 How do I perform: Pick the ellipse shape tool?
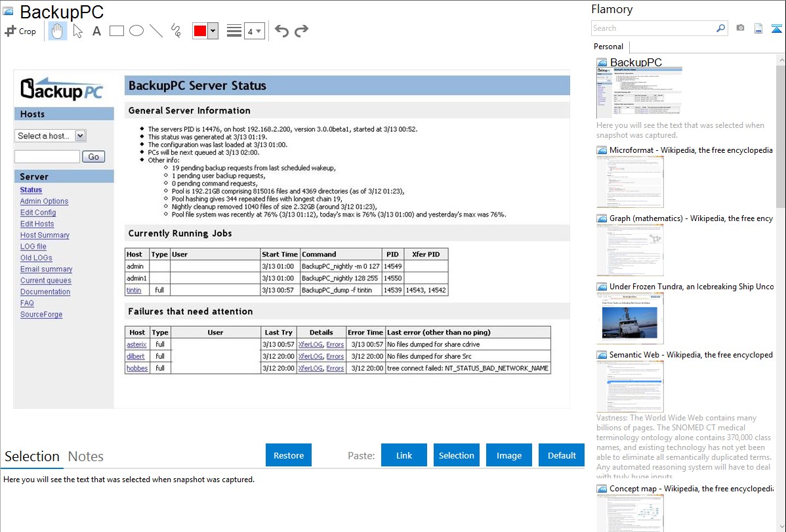tap(136, 31)
